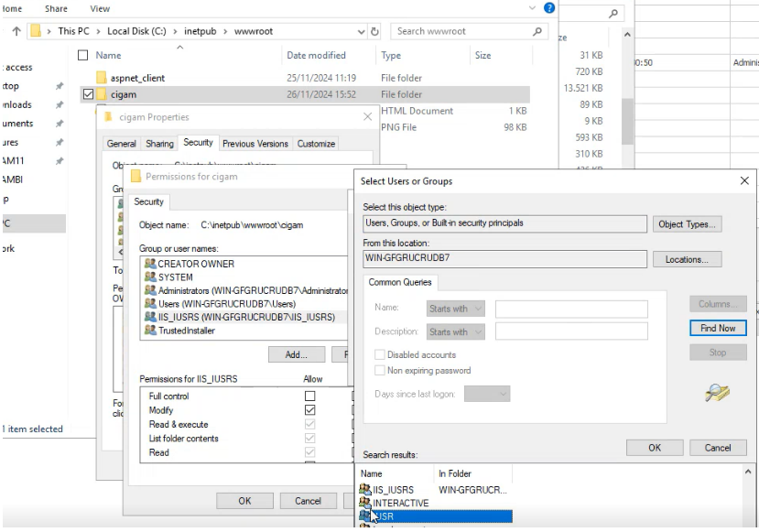Click the background window vertical scrollbar thumb
This screenshot has height=532, width=759.
(627, 121)
